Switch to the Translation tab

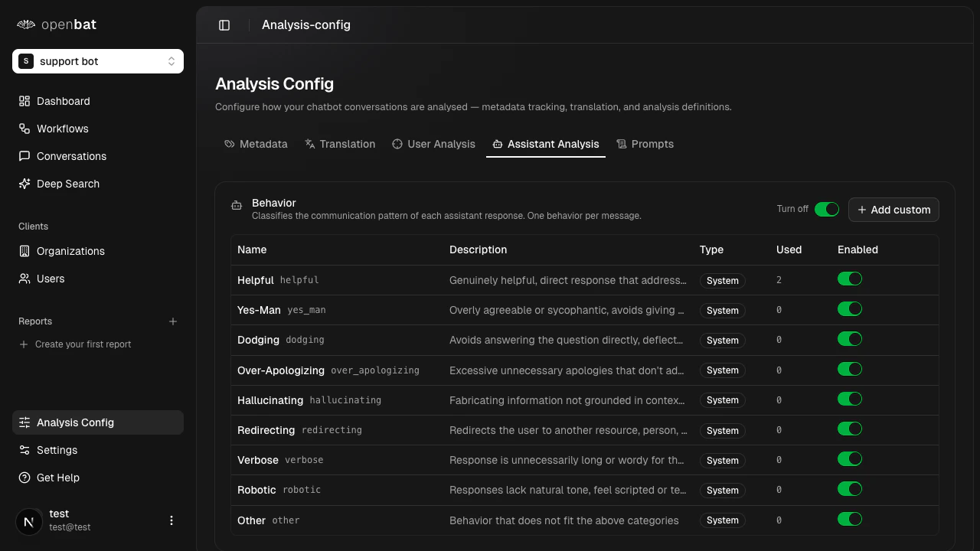click(340, 144)
